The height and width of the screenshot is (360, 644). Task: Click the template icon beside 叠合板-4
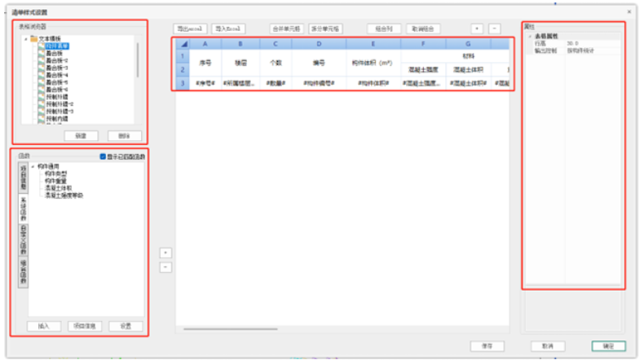tap(41, 75)
